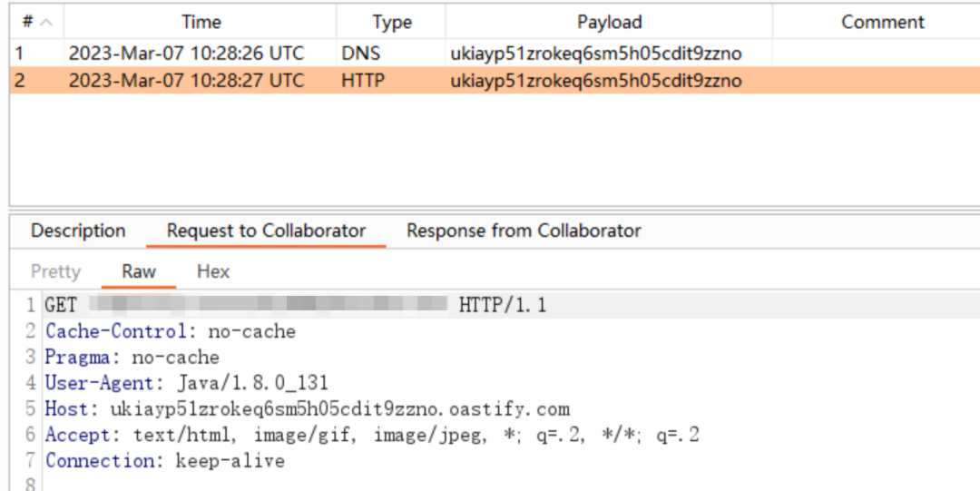Click the empty comment cell of HTTP row

pos(877,81)
